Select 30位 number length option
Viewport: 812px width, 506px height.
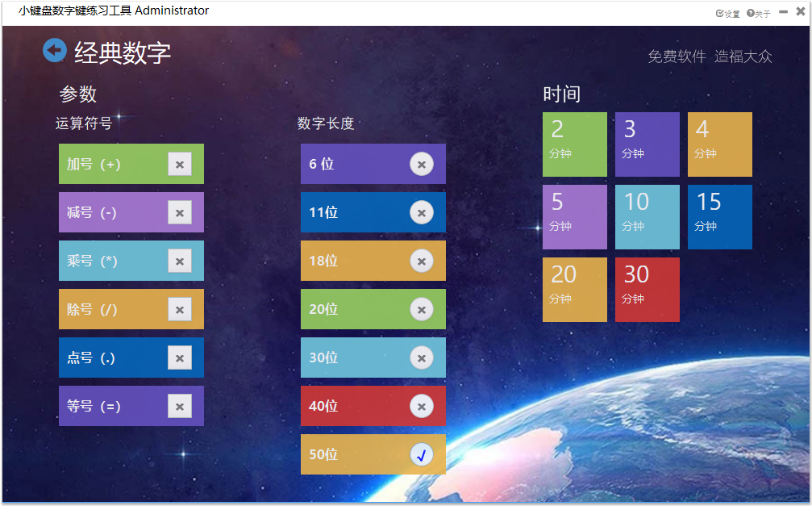tap(373, 358)
